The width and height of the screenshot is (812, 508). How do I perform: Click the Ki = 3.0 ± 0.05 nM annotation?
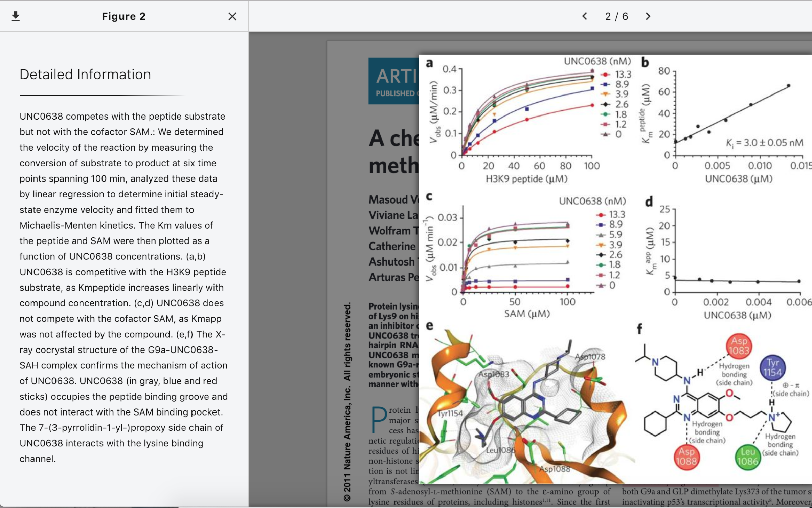pyautogui.click(x=765, y=143)
